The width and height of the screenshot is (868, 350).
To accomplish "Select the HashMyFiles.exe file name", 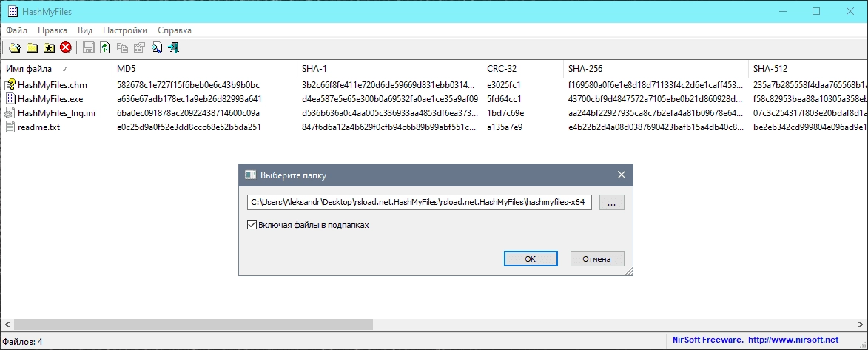I will [x=52, y=99].
